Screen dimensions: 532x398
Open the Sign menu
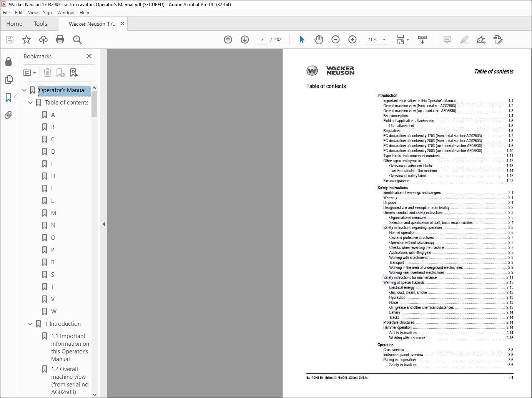coord(47,12)
